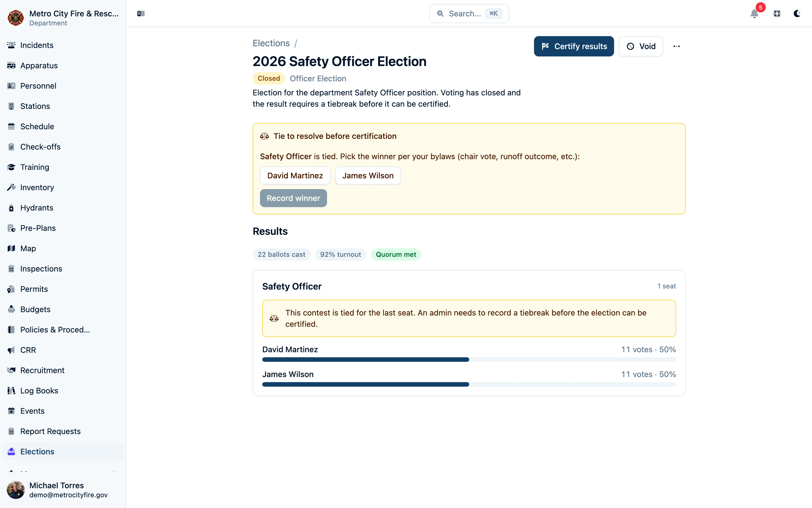The width and height of the screenshot is (812, 508).
Task: Click David Martinez's vote progress bar
Action: 469,360
